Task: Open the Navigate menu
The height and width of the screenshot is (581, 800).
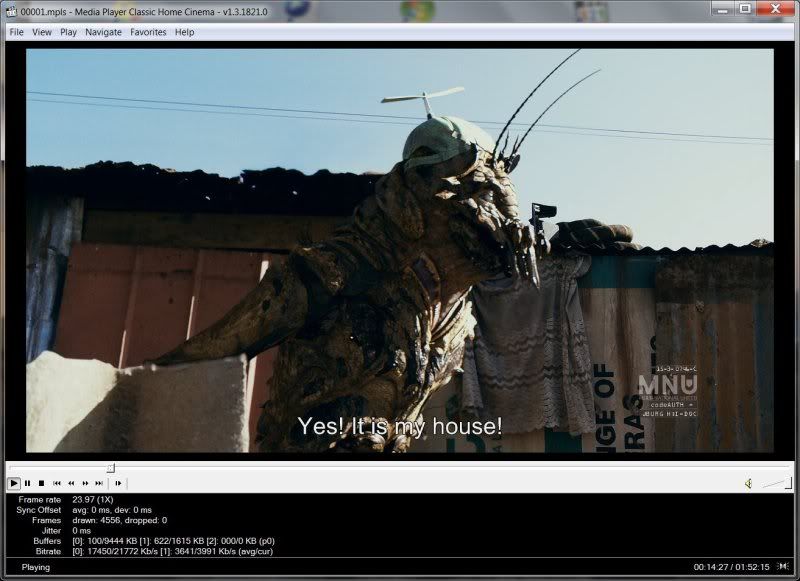Action: coord(104,32)
